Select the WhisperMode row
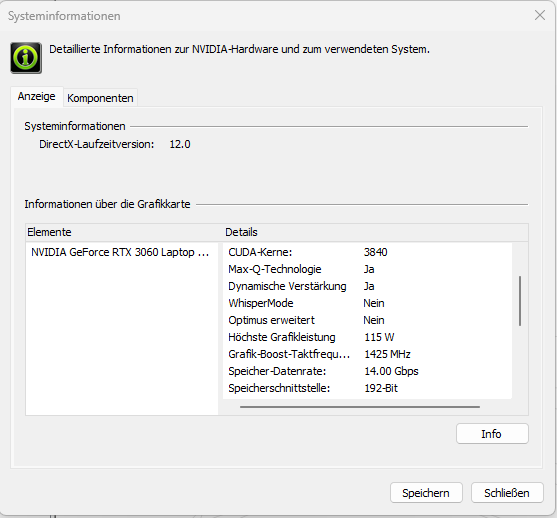 coord(367,303)
